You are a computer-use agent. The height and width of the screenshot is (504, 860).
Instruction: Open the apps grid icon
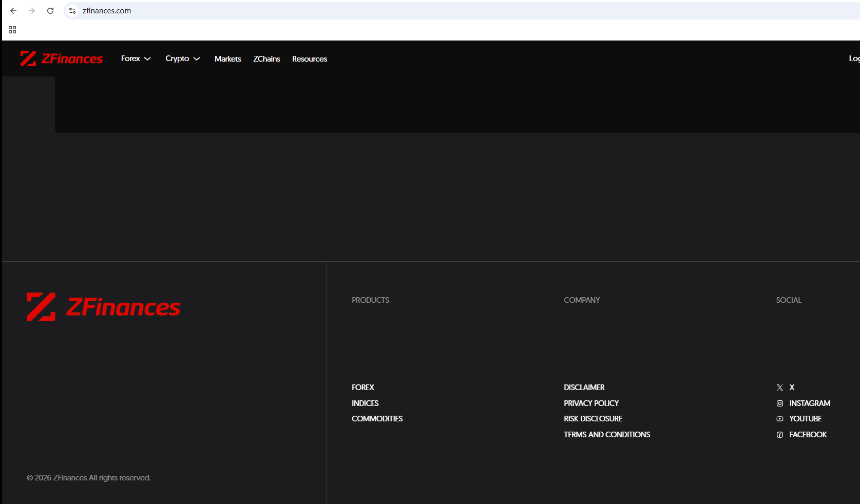[x=12, y=30]
